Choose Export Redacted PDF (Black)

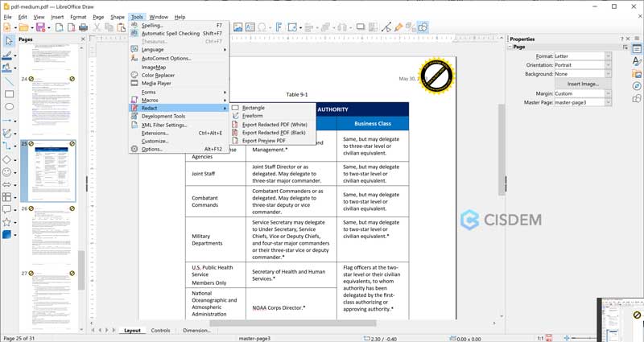point(275,133)
